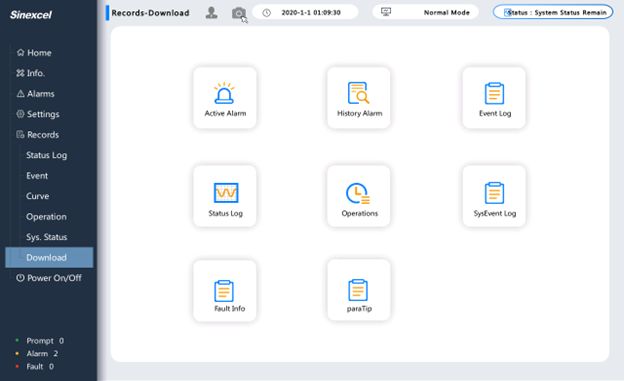624x381 pixels.
Task: Open the Status Log waveform tile
Action: tap(225, 196)
